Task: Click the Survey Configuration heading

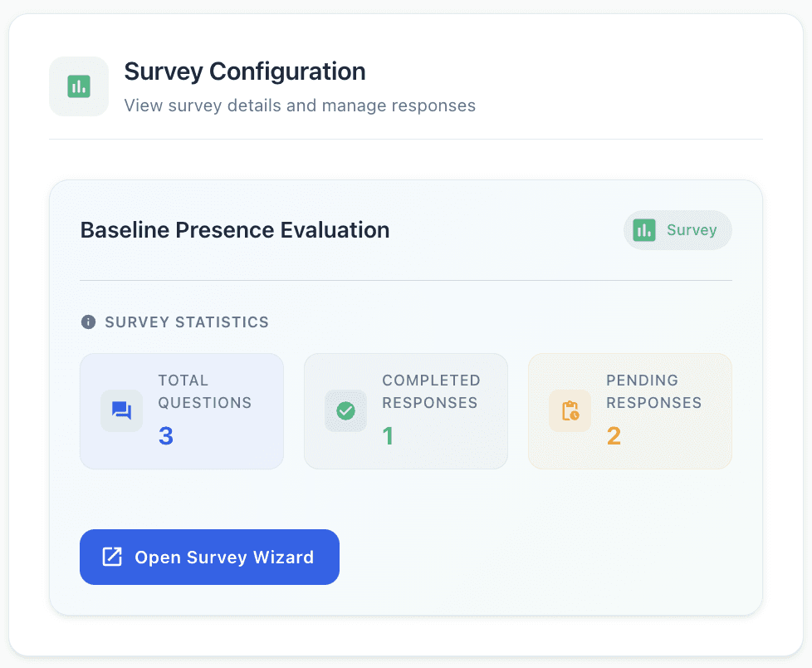Action: pyautogui.click(x=245, y=71)
